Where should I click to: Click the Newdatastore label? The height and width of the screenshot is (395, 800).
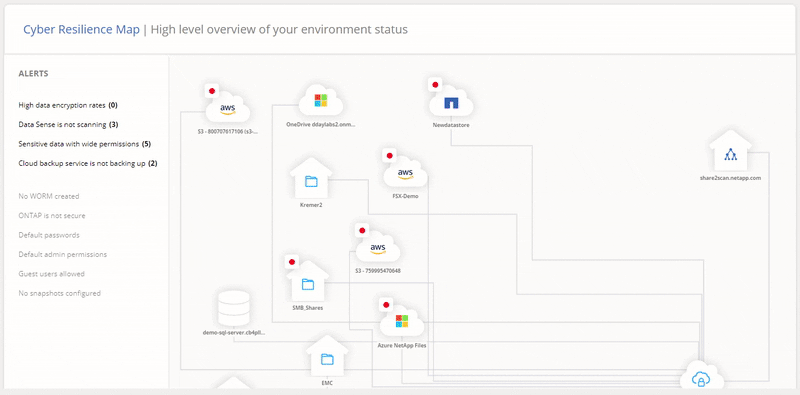(451, 125)
